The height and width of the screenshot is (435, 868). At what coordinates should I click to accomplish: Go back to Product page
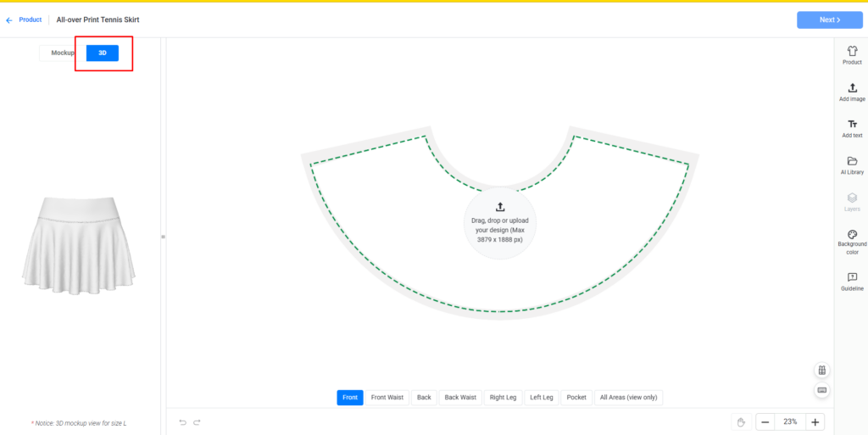click(x=24, y=20)
